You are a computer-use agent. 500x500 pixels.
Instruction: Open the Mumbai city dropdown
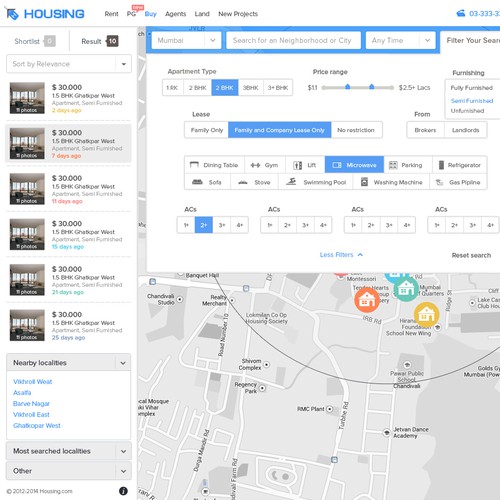[x=186, y=40]
